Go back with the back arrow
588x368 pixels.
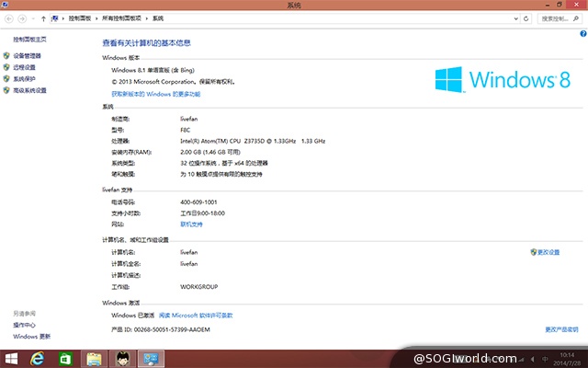coord(9,18)
